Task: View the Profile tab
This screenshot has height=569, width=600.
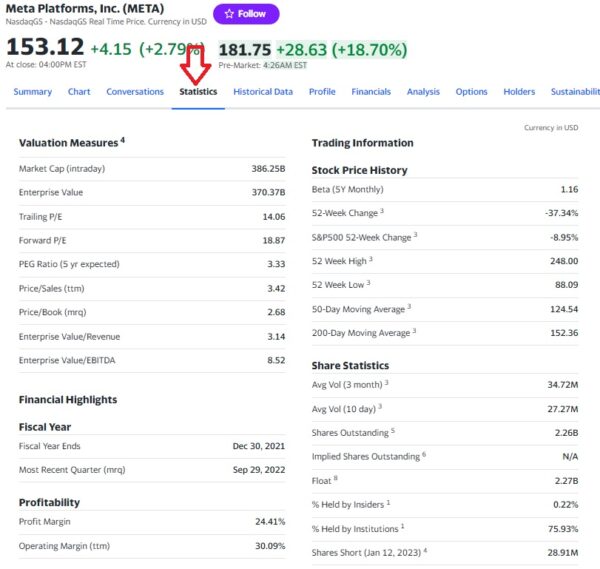Action: (322, 92)
